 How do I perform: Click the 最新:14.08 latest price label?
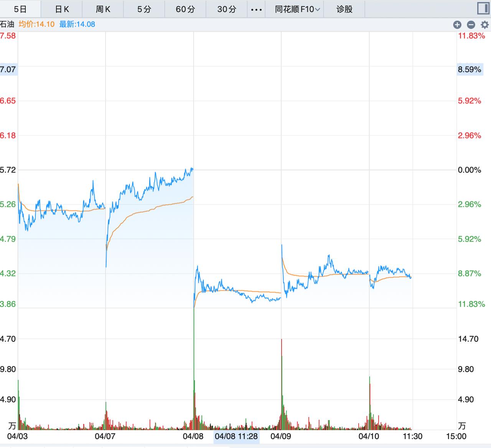pyautogui.click(x=77, y=24)
